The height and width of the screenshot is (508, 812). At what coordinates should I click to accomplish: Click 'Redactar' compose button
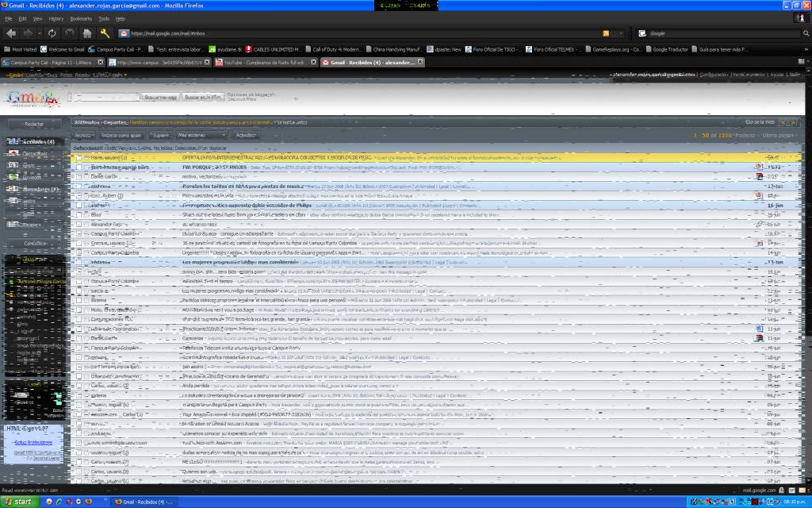(x=34, y=125)
